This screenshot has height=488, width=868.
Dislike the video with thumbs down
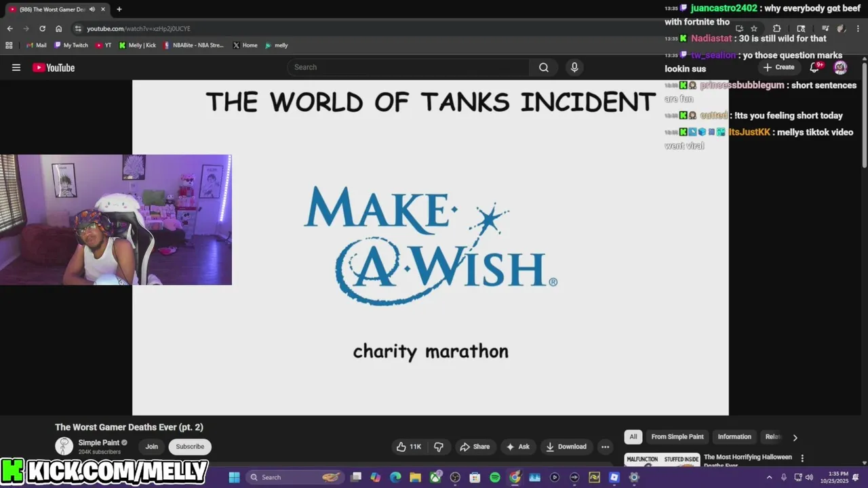click(439, 447)
